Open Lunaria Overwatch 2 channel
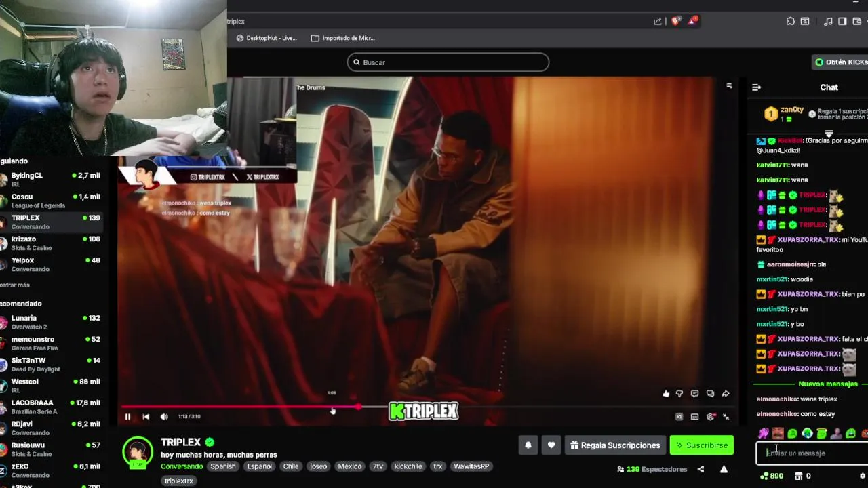This screenshot has width=868, height=488. tap(51, 322)
